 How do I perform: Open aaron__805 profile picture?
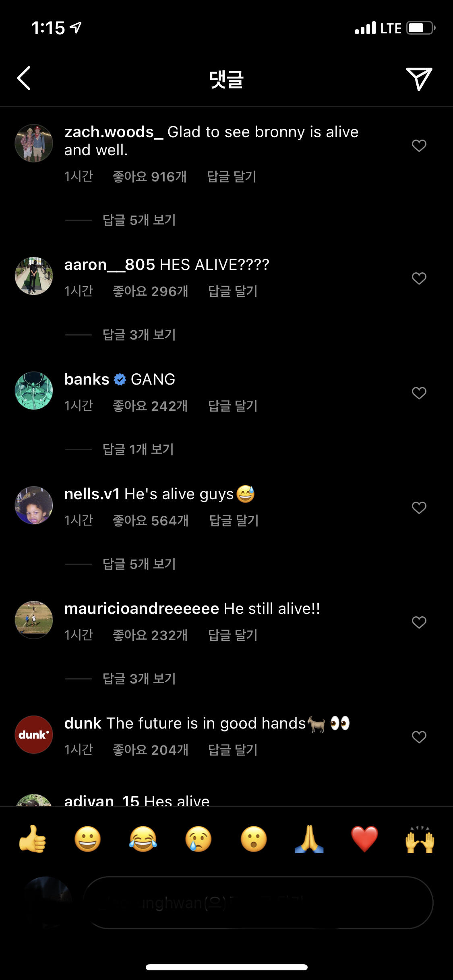(34, 276)
